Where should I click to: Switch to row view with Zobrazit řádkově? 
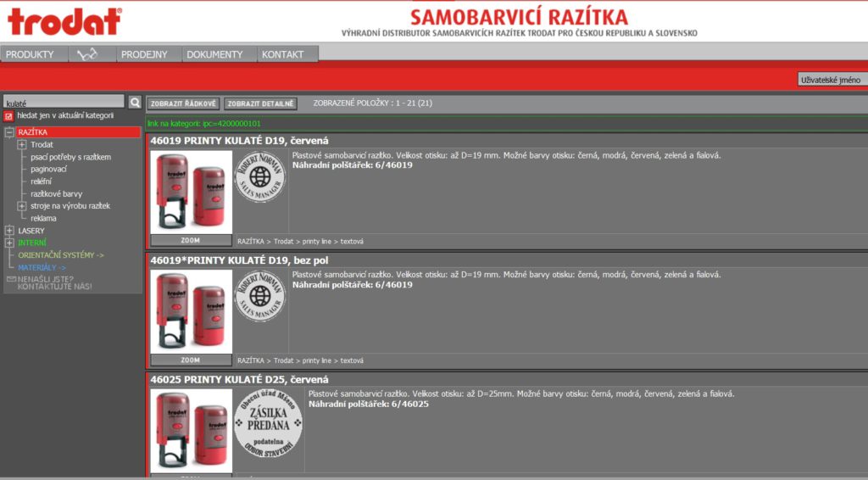click(183, 103)
